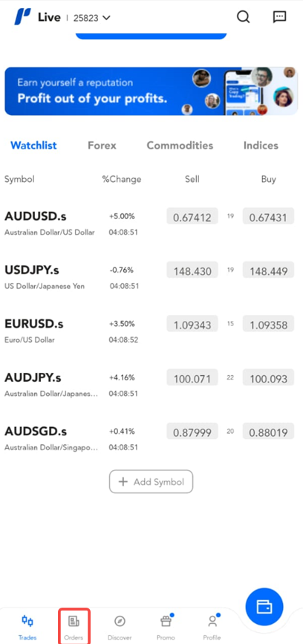This screenshot has width=303, height=644.
Task: Open the Profile person icon
Action: 212,621
